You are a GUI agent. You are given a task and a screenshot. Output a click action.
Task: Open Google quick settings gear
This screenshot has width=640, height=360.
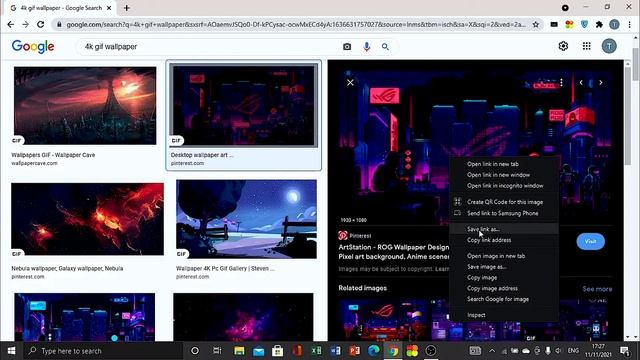pos(563,46)
